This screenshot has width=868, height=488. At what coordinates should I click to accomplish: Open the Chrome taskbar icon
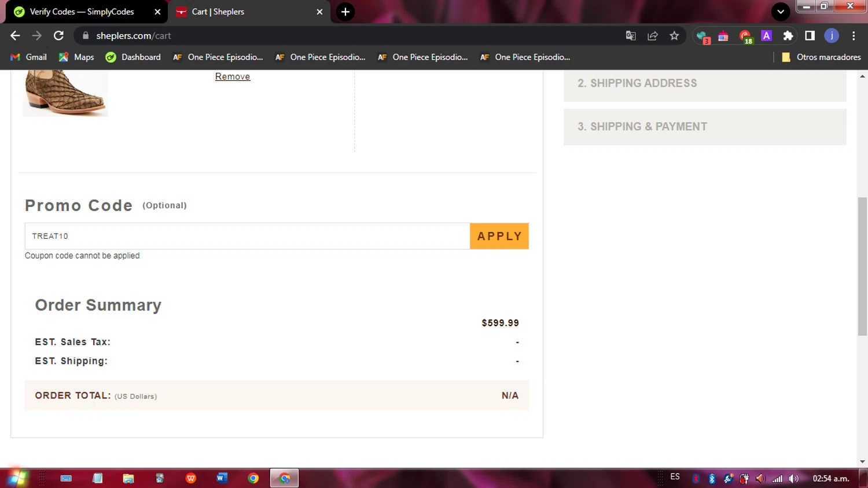tap(253, 478)
